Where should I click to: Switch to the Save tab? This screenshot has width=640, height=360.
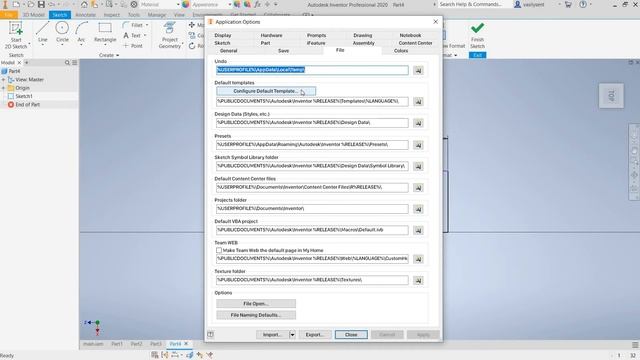pos(283,51)
